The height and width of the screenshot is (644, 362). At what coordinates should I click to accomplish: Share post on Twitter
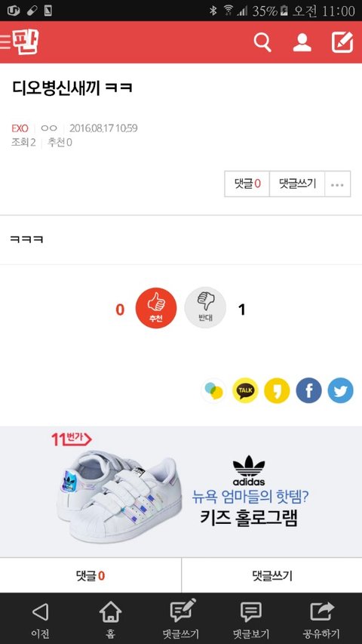click(340, 390)
